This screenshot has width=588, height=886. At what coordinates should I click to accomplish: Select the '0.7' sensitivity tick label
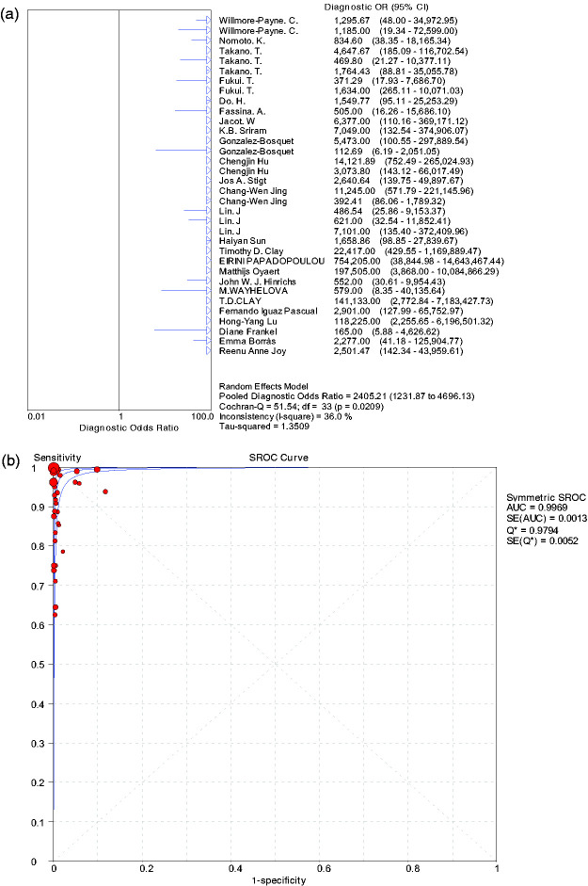click(37, 586)
